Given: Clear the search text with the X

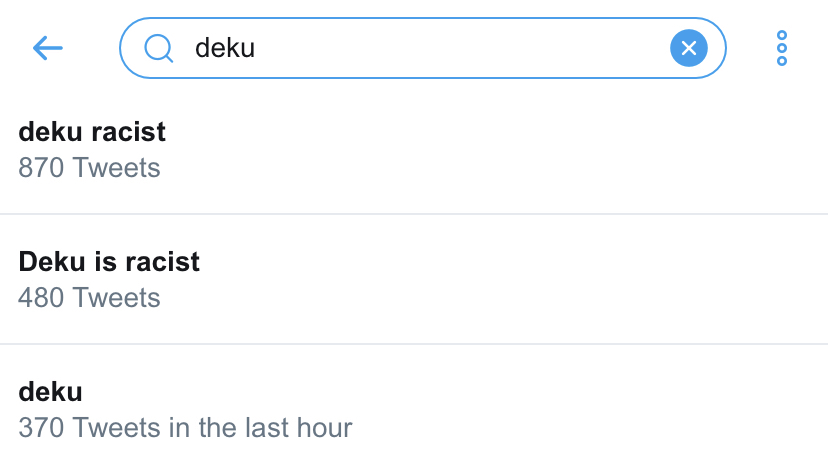Looking at the screenshot, I should click(x=689, y=48).
